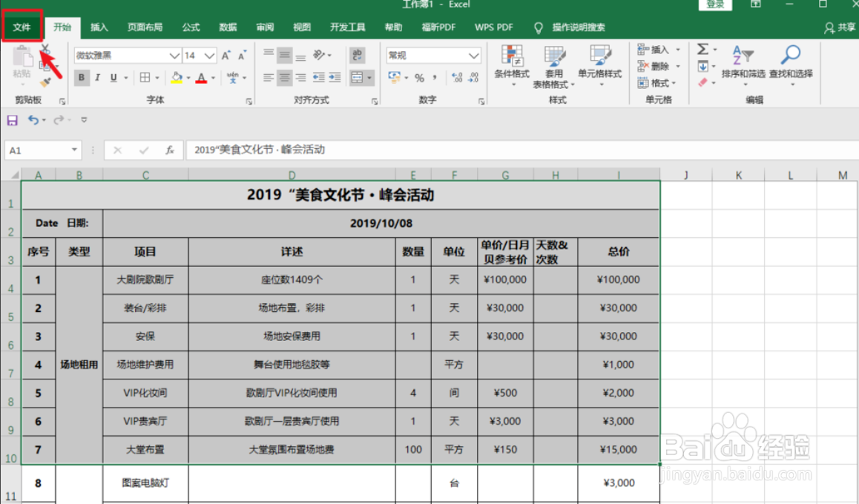Click the text orientation icon

pos(320,55)
